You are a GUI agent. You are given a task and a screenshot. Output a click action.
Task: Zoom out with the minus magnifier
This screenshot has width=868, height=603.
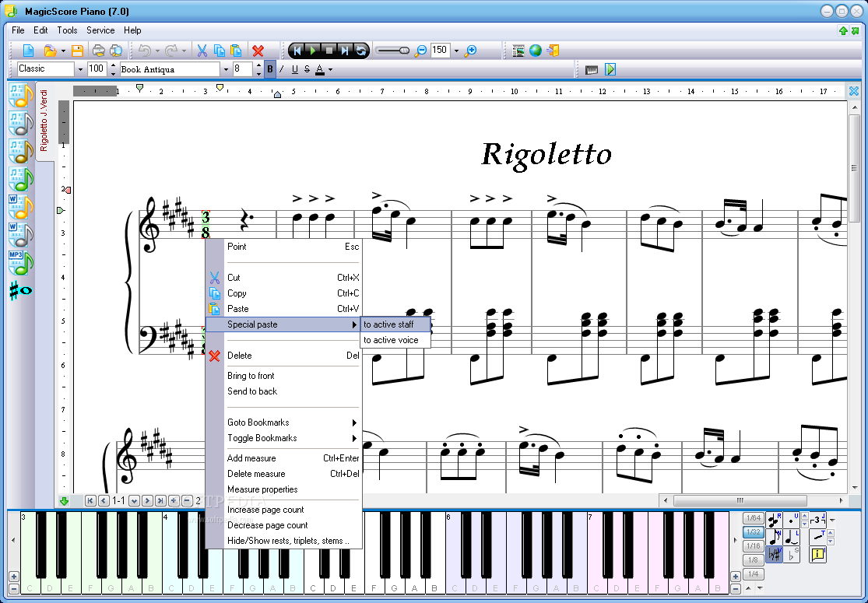coord(421,51)
